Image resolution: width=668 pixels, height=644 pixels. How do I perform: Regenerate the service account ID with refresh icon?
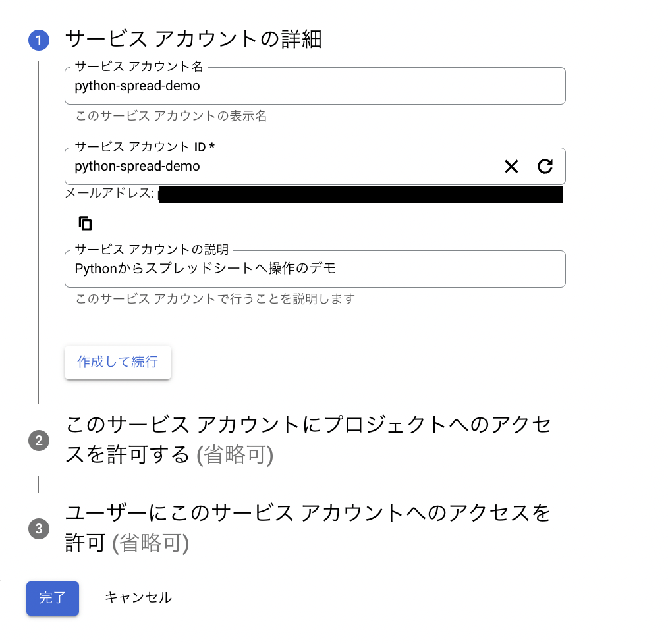coord(545,167)
